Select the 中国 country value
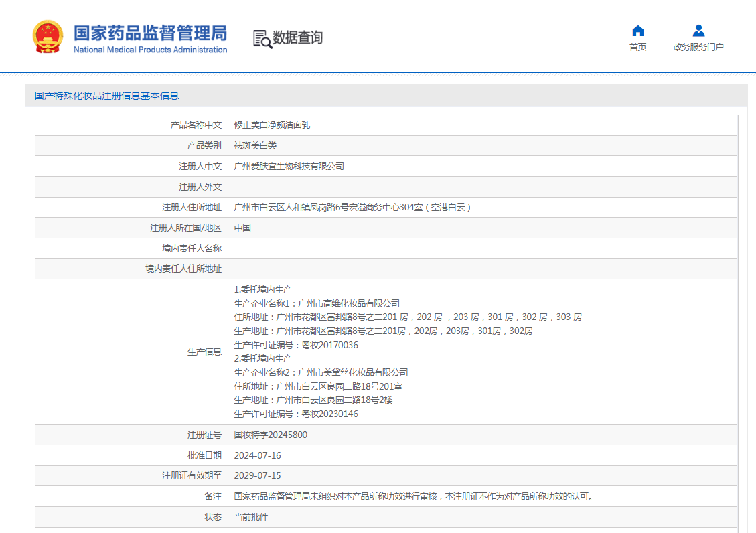 (x=242, y=228)
